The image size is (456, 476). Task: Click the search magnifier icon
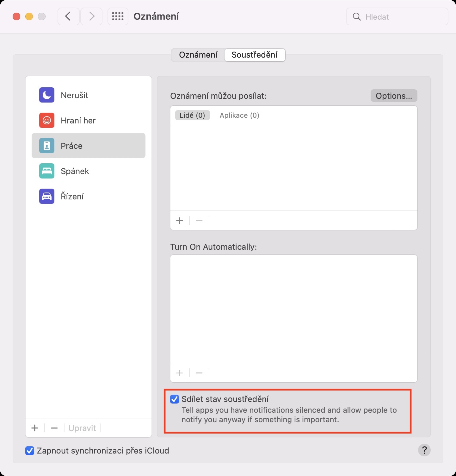click(x=357, y=17)
